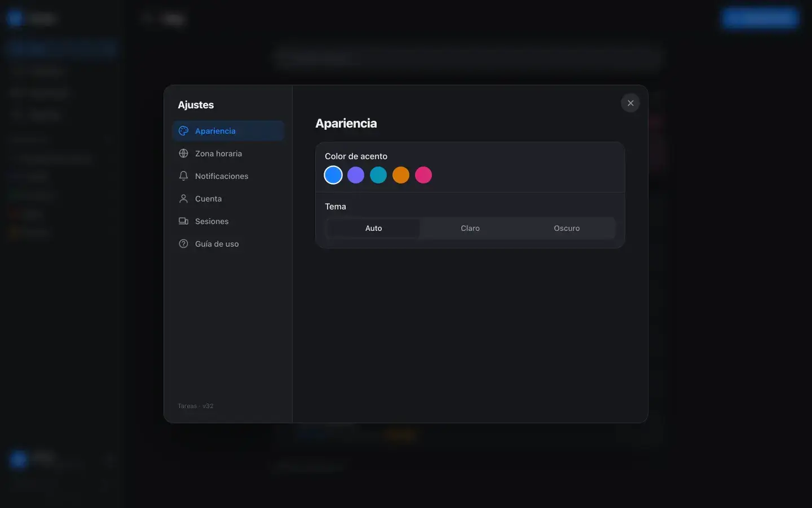812x508 pixels.
Task: Click the bell icon beside Notificaciones
Action: (x=183, y=176)
